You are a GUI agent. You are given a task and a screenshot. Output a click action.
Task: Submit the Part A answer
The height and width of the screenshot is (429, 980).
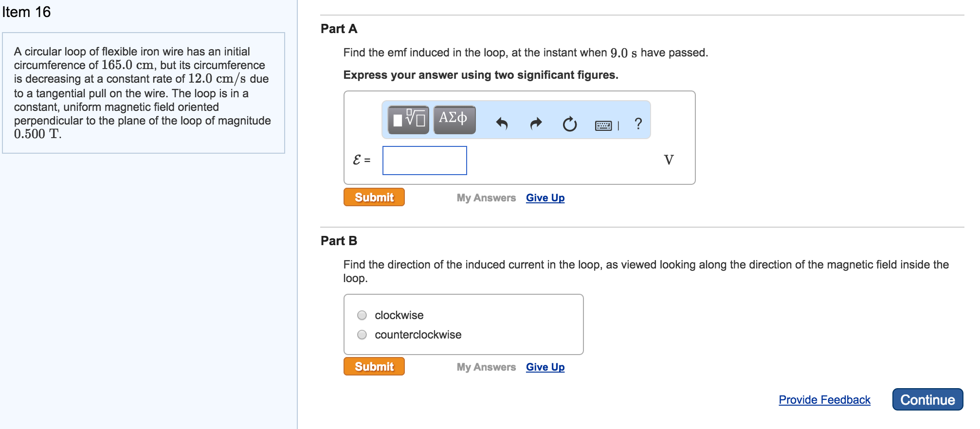(374, 197)
